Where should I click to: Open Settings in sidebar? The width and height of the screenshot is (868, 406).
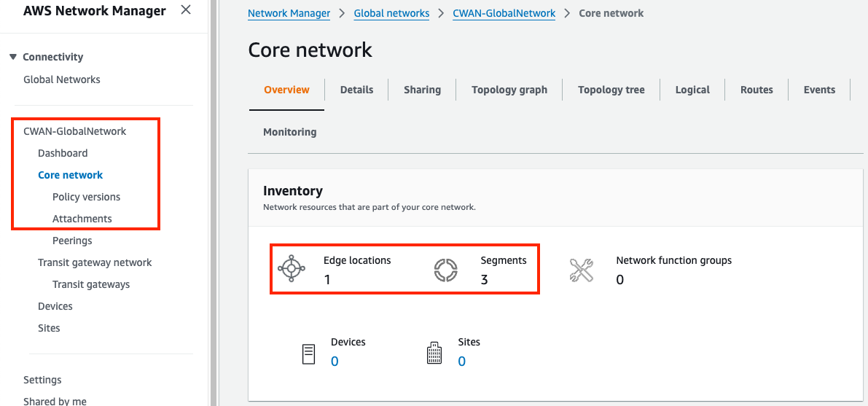click(x=42, y=380)
